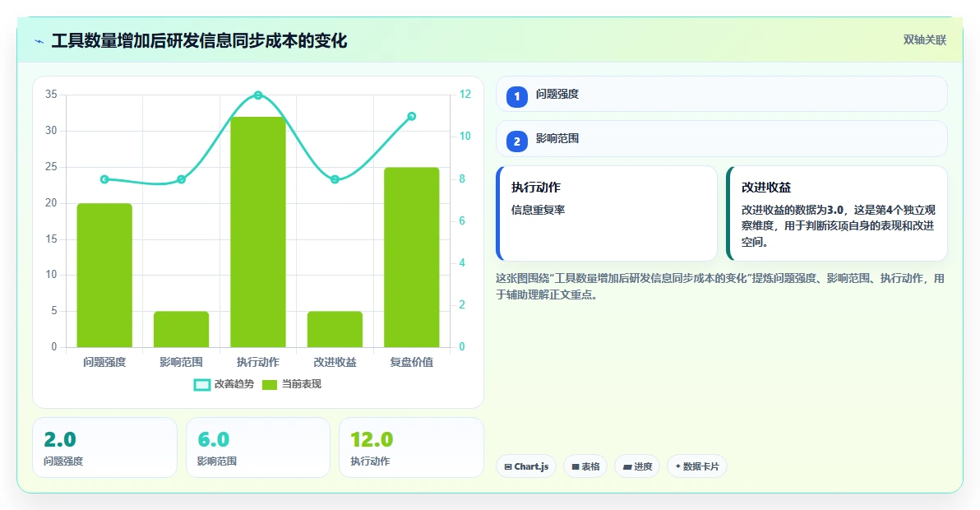Viewport: 980px width, 510px height.
Task: Click the 12.0 执行动作 stat card
Action: tap(411, 447)
